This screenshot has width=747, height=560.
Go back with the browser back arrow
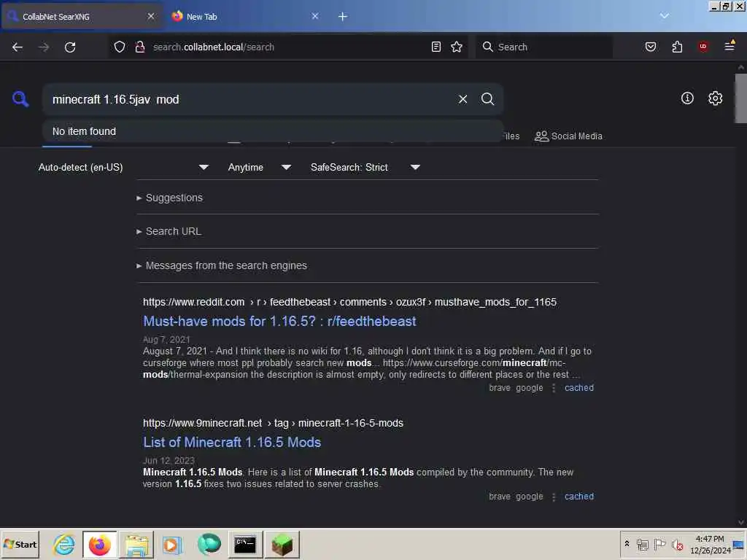[18, 47]
